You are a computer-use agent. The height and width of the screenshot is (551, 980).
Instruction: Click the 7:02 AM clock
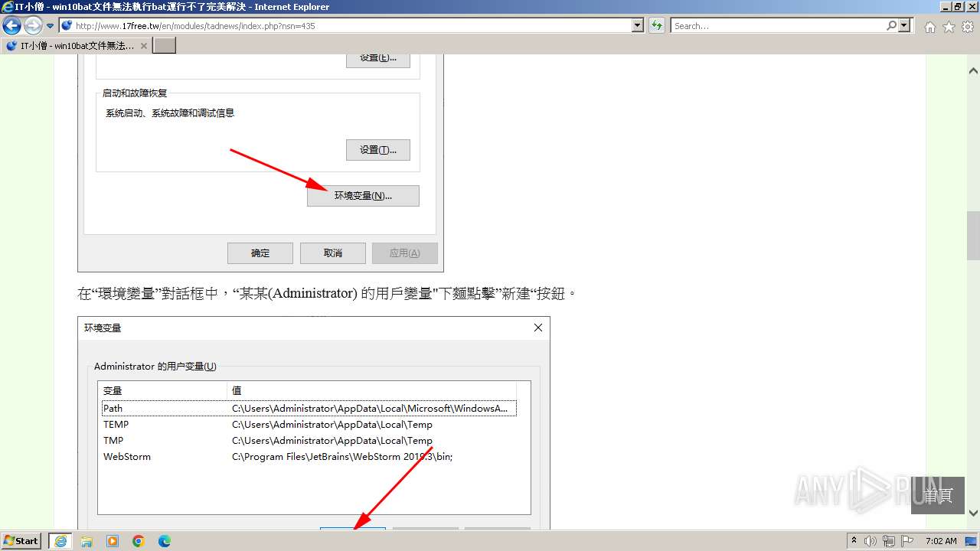tap(941, 541)
